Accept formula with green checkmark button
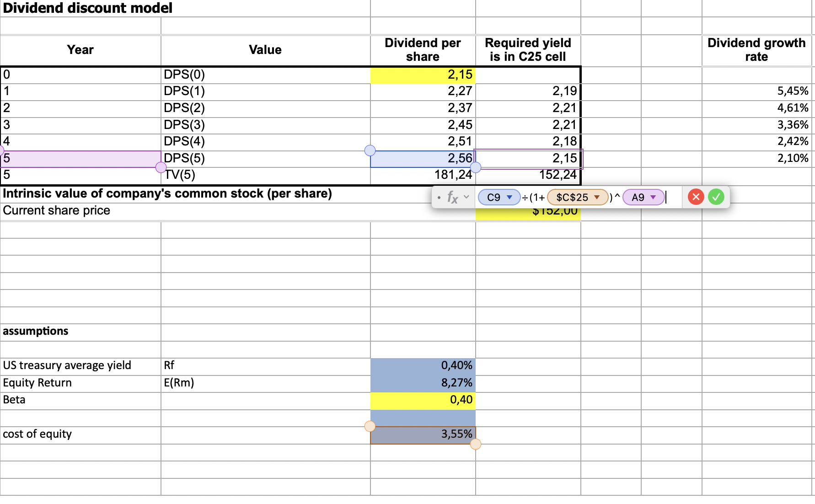Image resolution: width=815 pixels, height=504 pixels. tap(716, 197)
